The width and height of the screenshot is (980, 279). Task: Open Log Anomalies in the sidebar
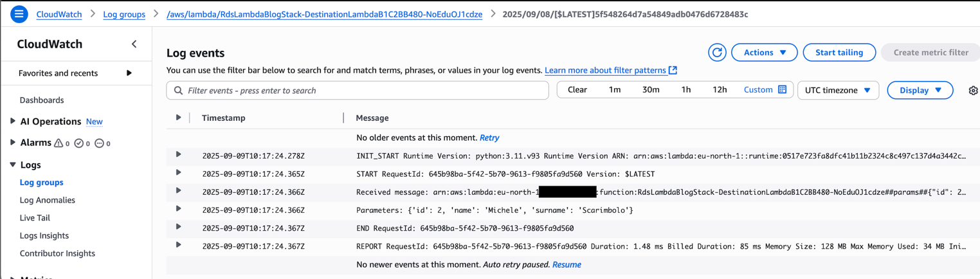(x=48, y=200)
